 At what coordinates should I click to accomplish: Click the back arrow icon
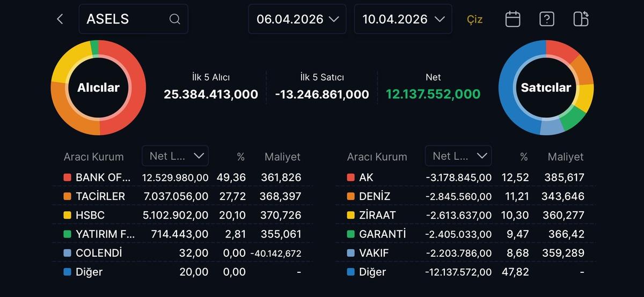coord(60,19)
